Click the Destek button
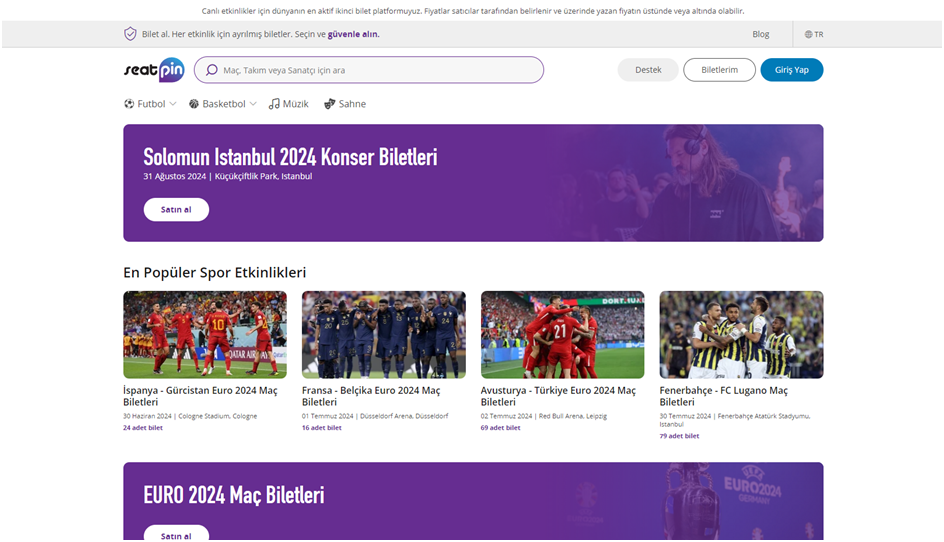944x542 pixels. pos(648,70)
